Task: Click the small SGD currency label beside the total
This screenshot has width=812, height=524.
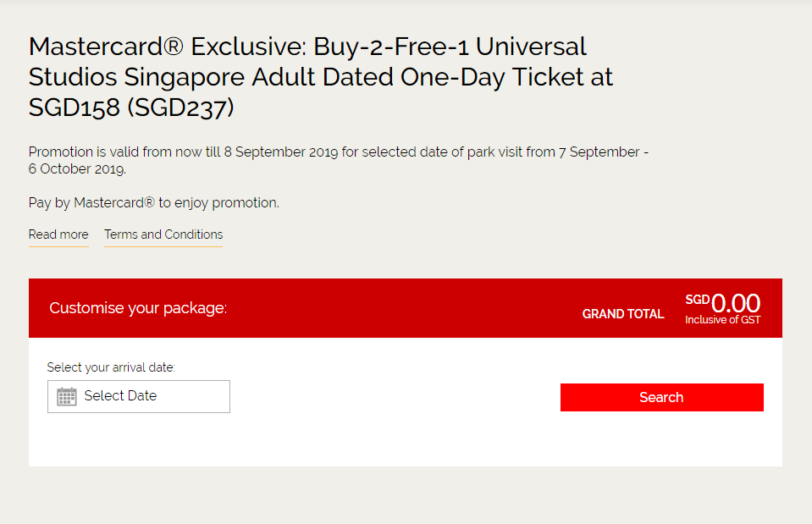Action: [697, 299]
